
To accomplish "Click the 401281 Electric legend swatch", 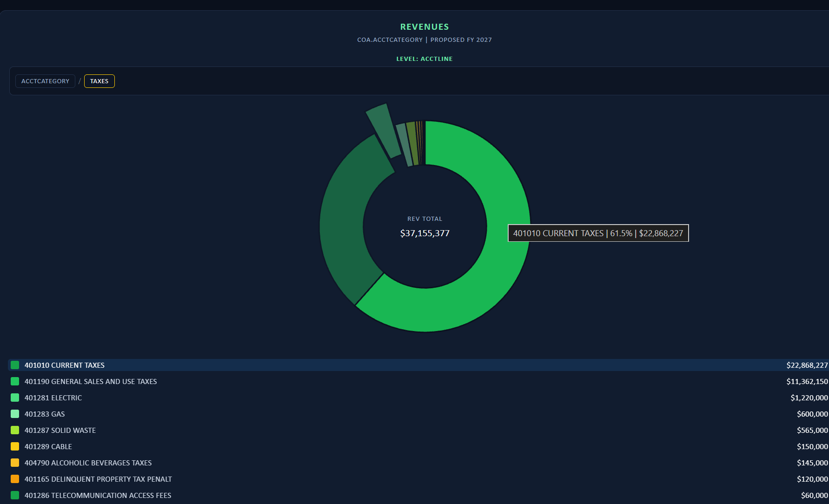I will click(x=15, y=398).
